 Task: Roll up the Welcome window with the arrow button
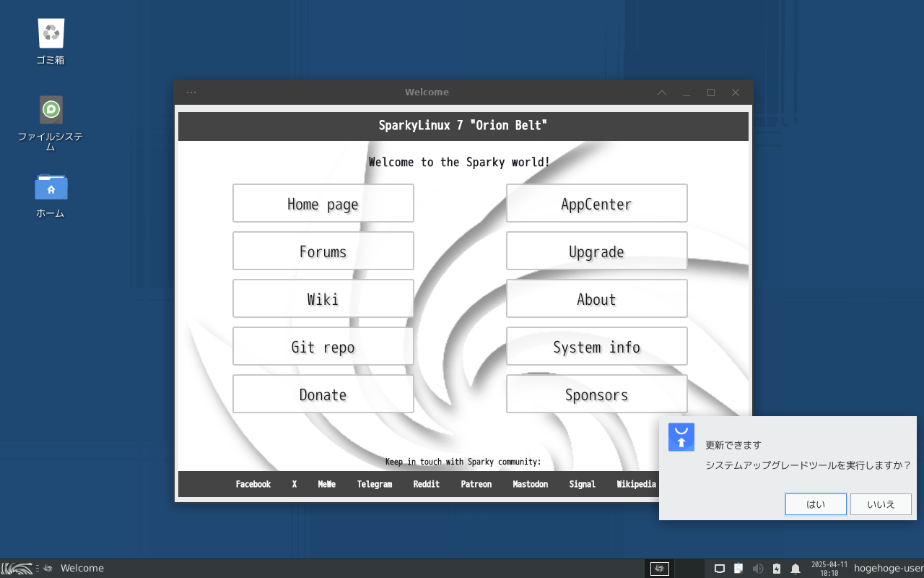pyautogui.click(x=662, y=92)
